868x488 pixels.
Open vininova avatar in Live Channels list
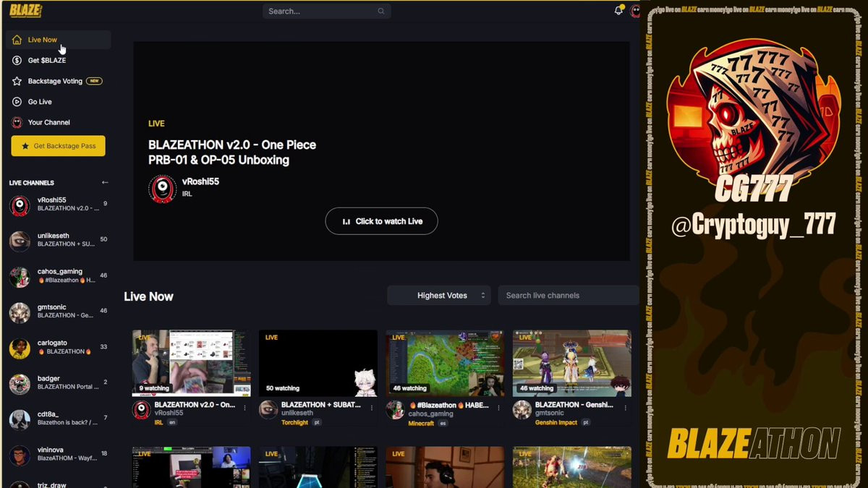point(20,455)
